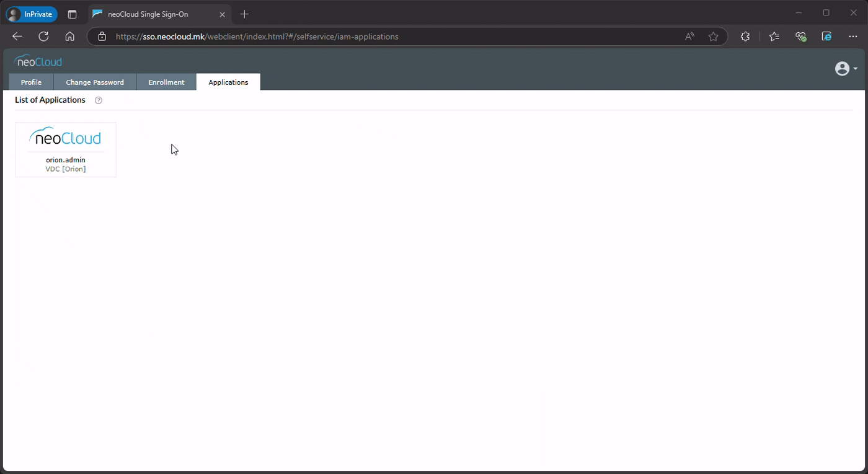Click the help icon beside List of Applications
The width and height of the screenshot is (868, 474).
(98, 100)
